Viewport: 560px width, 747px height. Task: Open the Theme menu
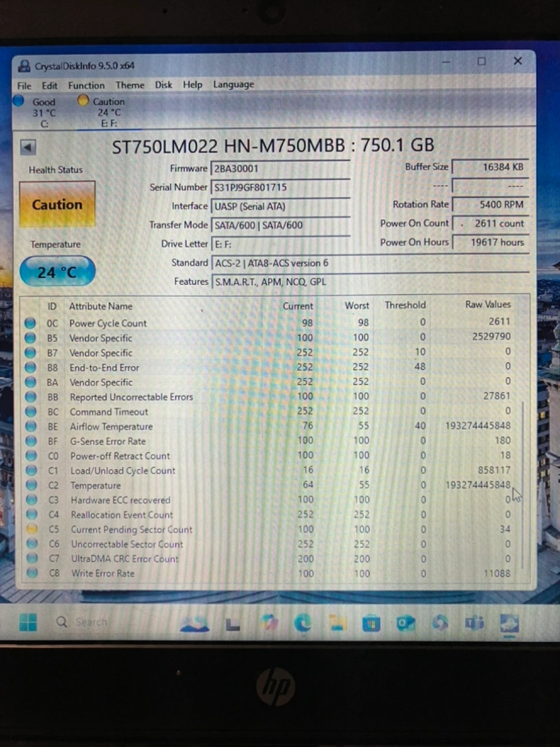130,85
